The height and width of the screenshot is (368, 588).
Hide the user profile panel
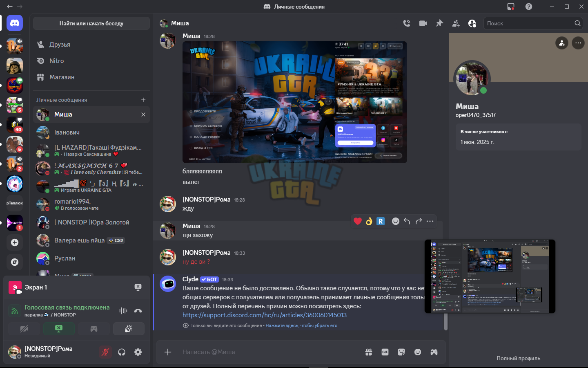tap(472, 23)
